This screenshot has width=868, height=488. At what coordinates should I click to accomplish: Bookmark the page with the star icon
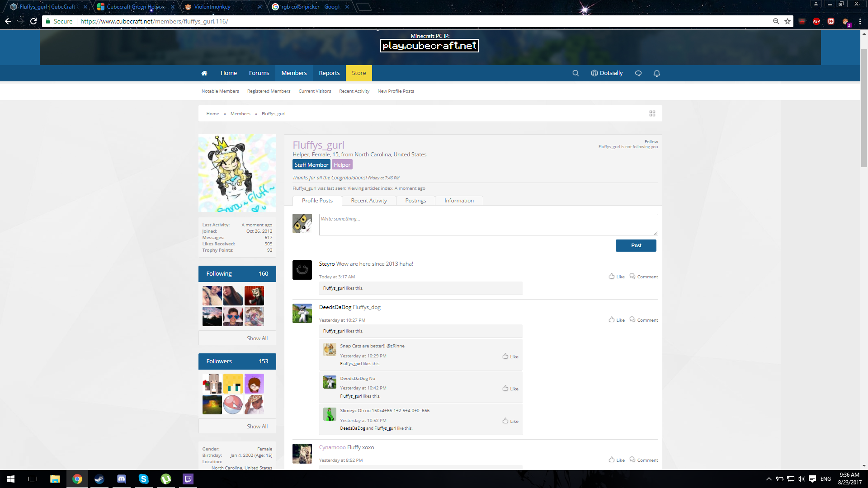788,21
